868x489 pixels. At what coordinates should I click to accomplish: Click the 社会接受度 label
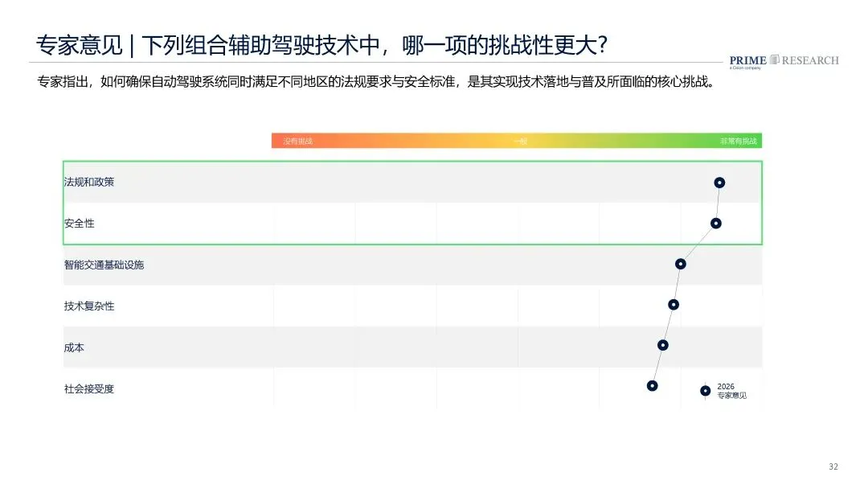(x=89, y=388)
